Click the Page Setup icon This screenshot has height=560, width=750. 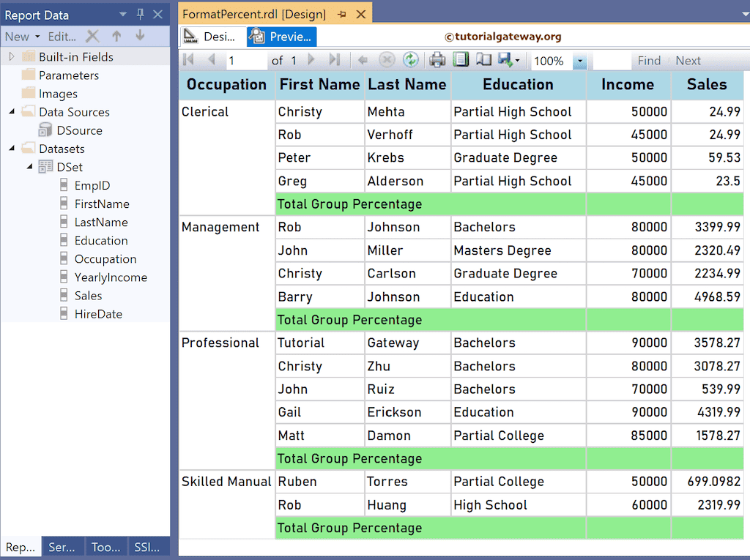[483, 60]
